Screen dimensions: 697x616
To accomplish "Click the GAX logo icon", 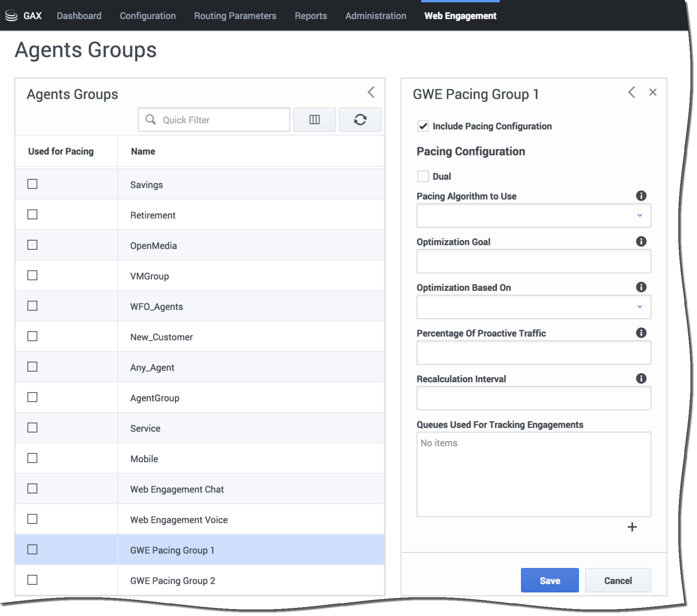I will click(x=11, y=16).
